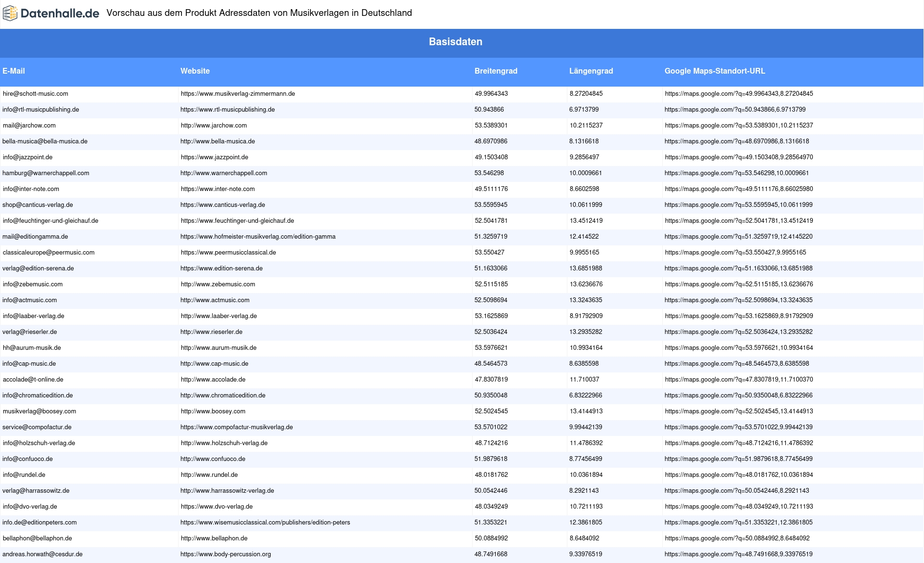Image resolution: width=924 pixels, height=563 pixels.
Task: Open the hofmeister-musikverlag.com/edition-gamma URL cell
Action: 258,237
